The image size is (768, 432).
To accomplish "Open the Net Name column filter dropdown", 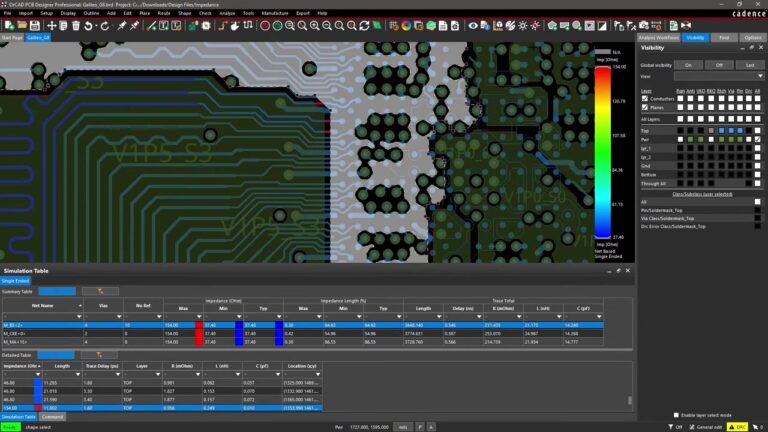I will pyautogui.click(x=79, y=317).
